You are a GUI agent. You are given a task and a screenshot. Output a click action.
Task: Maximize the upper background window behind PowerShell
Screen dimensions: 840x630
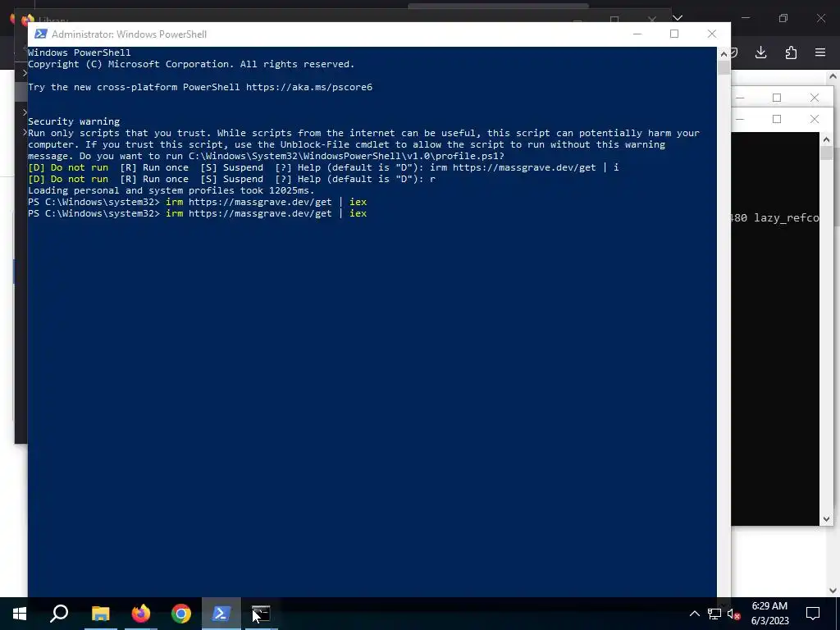click(x=777, y=98)
